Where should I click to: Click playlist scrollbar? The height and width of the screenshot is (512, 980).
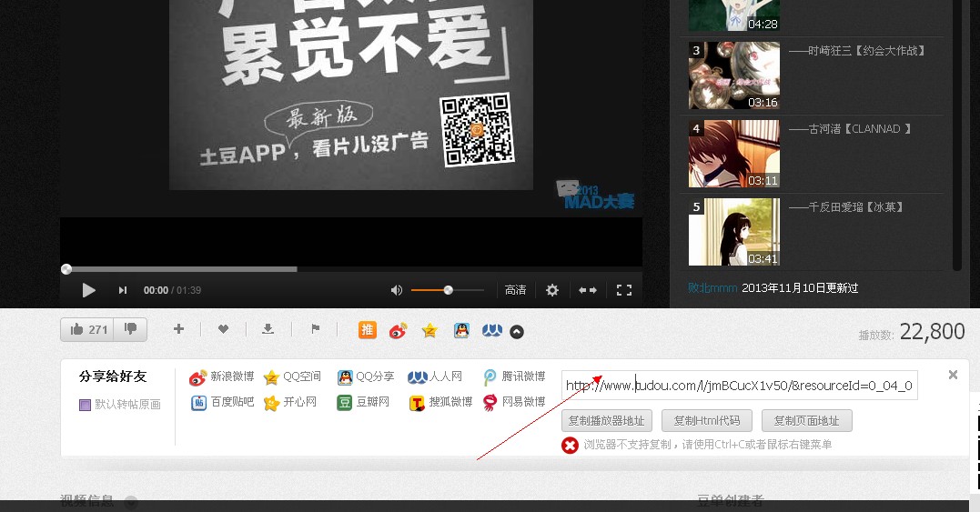pos(956,135)
